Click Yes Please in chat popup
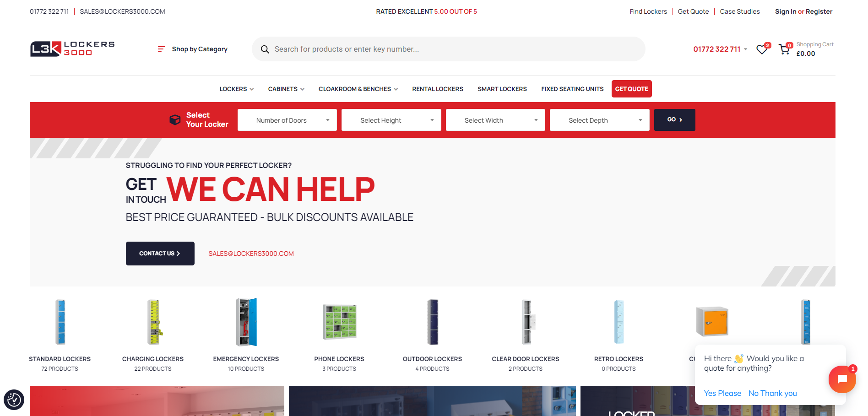 (722, 393)
